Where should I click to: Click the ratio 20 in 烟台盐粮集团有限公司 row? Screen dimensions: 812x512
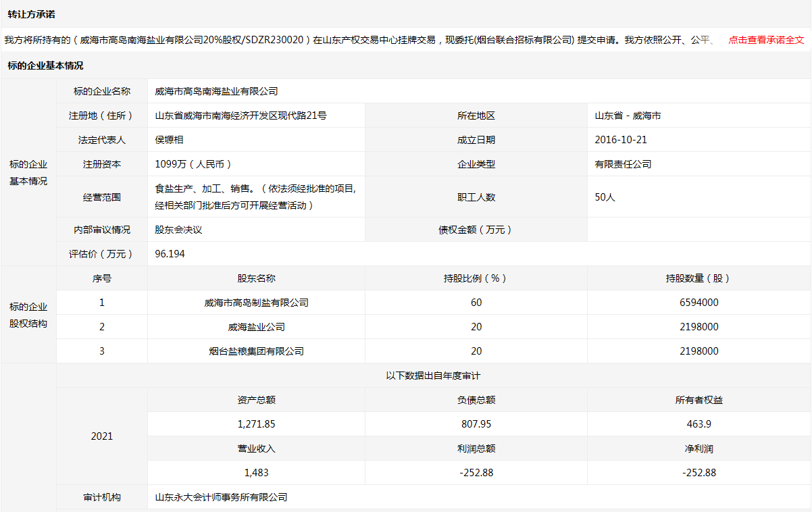(476, 351)
